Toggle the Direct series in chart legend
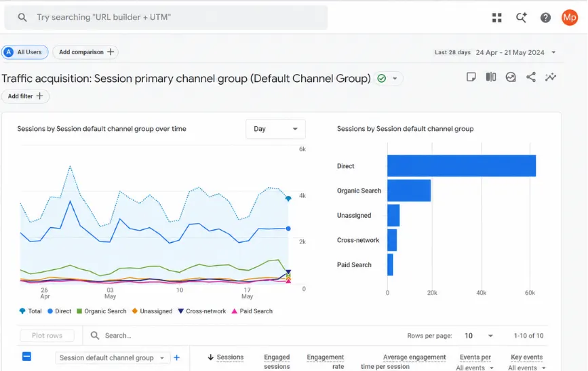This screenshot has height=371, width=588. tap(59, 311)
